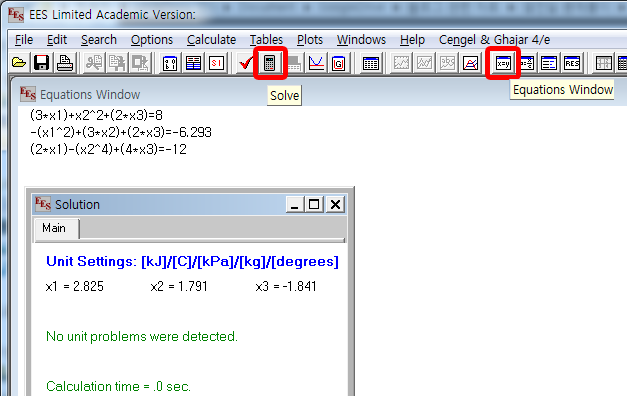The image size is (627, 396).
Task: Open the Unit System (SI) icon
Action: coord(216,63)
